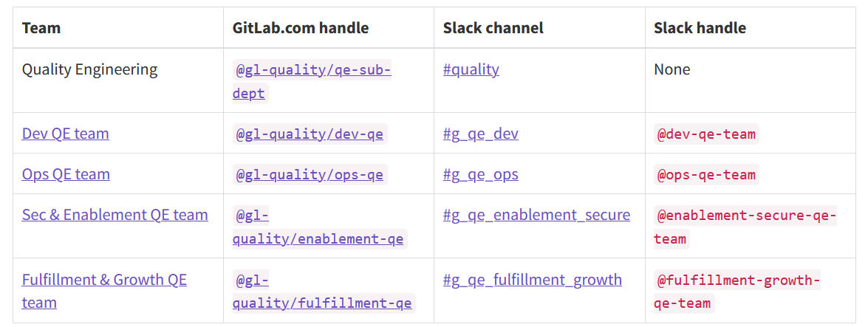Screen dimensions: 868x327
Task: Open the Sec & Enablement QE team link
Action: coord(115,215)
